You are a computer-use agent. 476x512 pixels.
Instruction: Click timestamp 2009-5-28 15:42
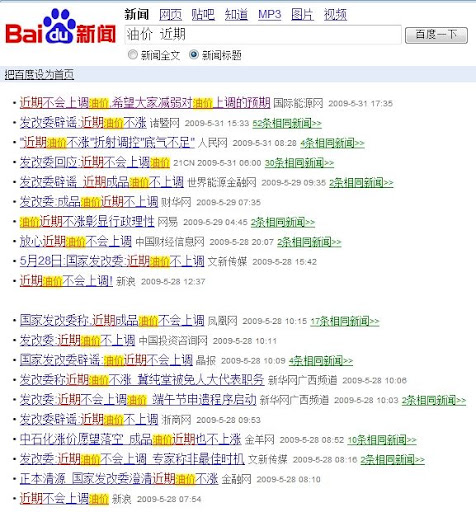284,262
